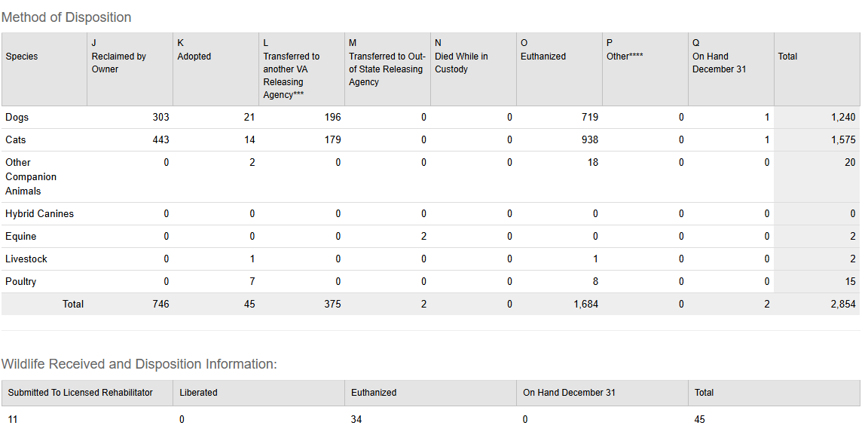Click the Livestock row label
Screen dimensions: 868x447
(26, 259)
